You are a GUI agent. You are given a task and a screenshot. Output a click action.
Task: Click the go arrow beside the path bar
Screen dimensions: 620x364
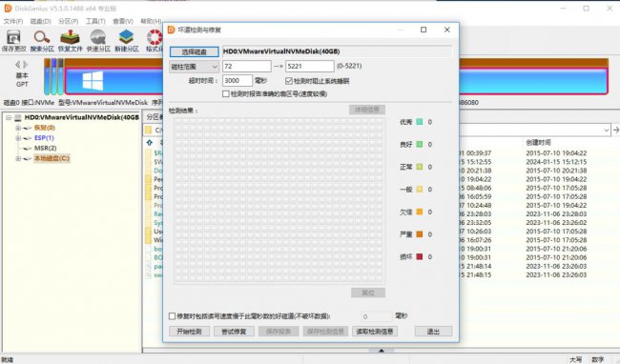[615, 130]
